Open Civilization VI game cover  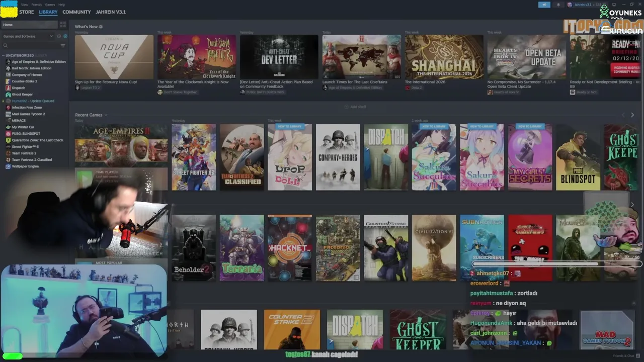(434, 248)
